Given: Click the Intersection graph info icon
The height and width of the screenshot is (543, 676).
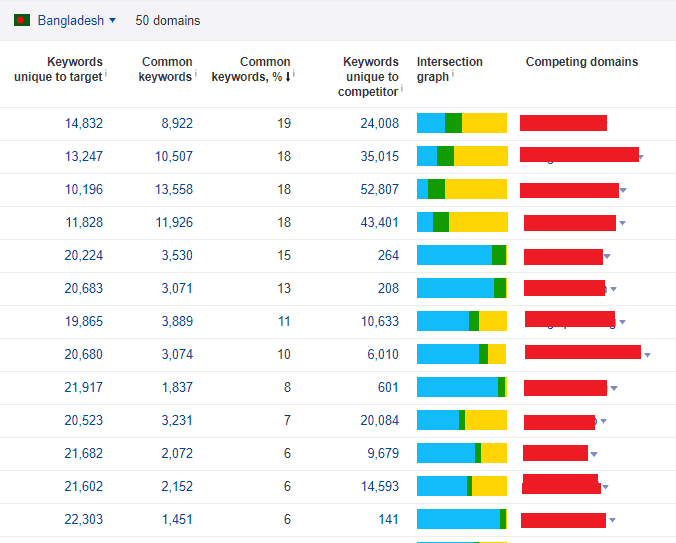Looking at the screenshot, I should pyautogui.click(x=453, y=73).
